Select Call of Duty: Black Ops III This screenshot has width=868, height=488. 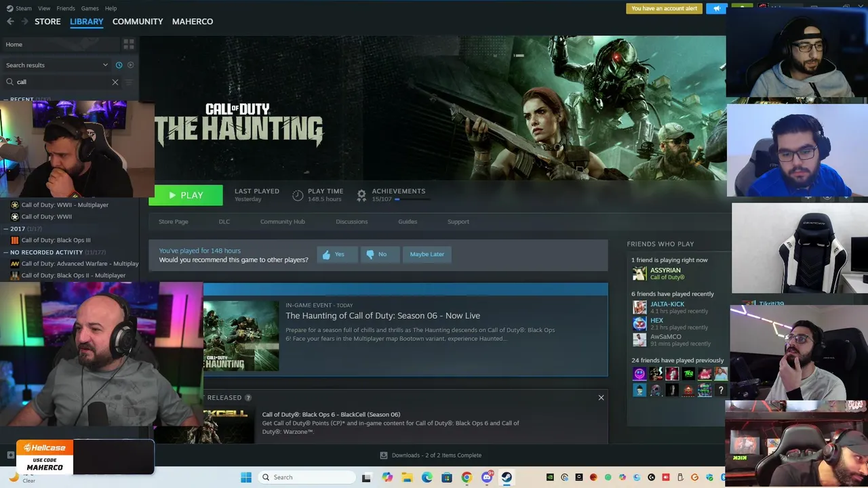[56, 240]
